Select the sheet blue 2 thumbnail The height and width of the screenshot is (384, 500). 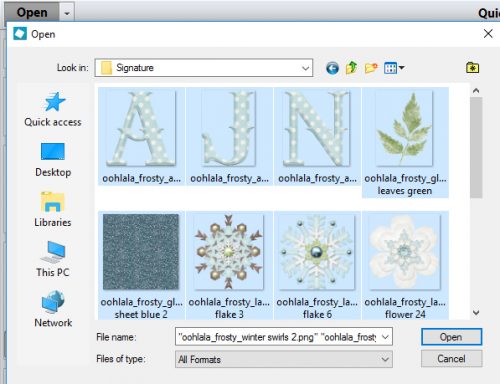pos(141,265)
